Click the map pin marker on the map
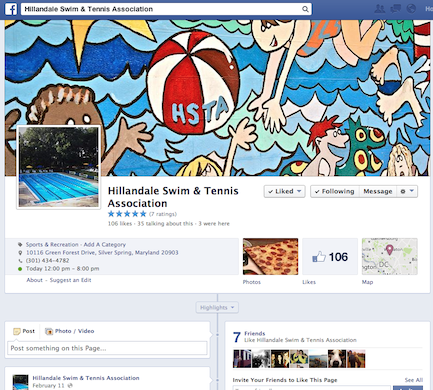Image resolution: width=433 pixels, height=390 pixels. (x=389, y=250)
